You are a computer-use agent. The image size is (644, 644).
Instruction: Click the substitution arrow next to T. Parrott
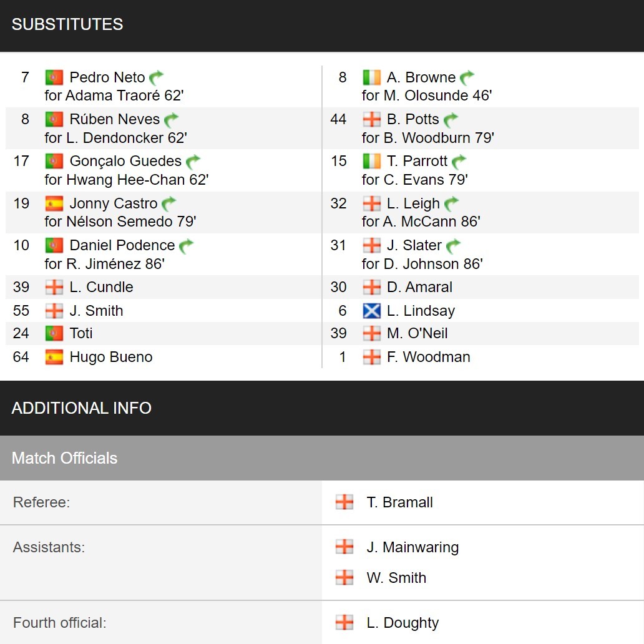pos(459,162)
